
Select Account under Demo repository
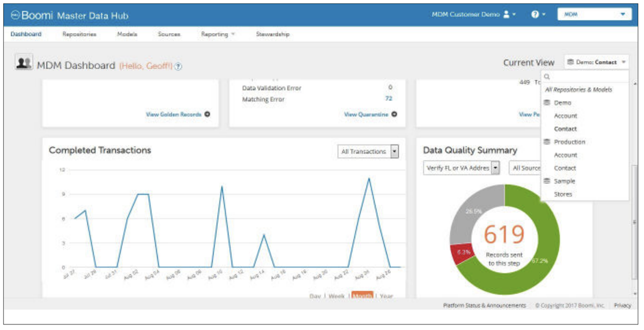click(566, 116)
